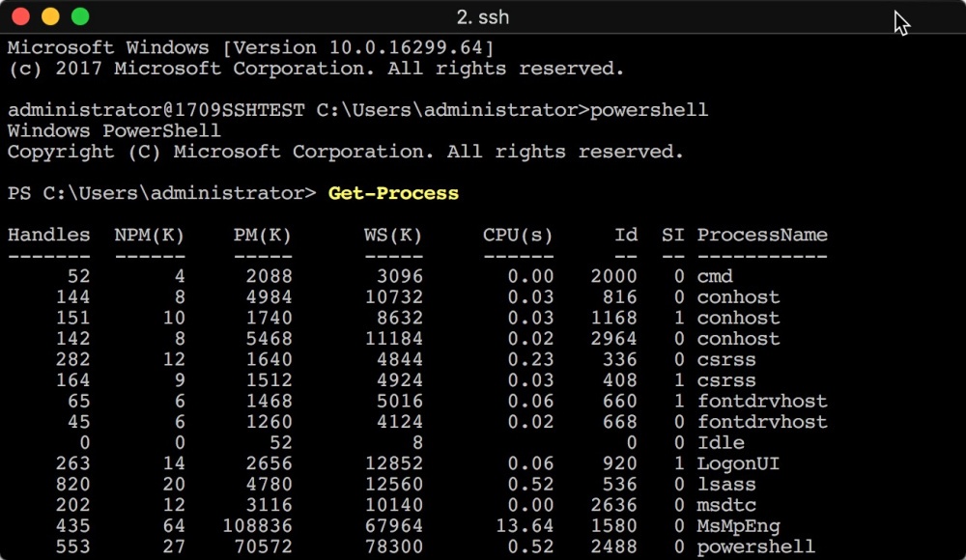
Task: Click the 'WS(K)' column header
Action: pos(393,235)
